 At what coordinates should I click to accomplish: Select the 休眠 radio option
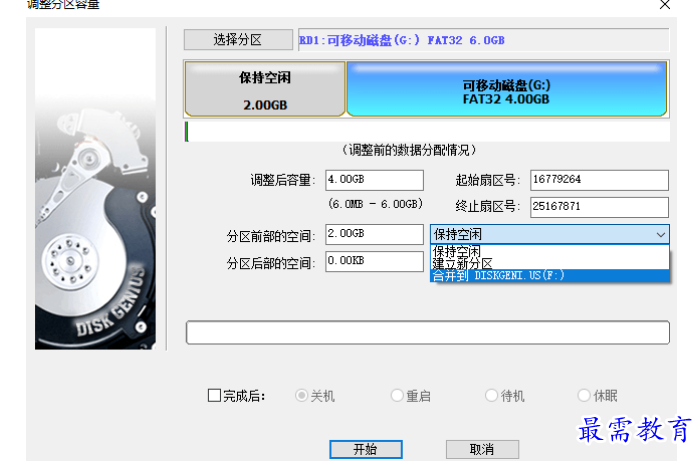click(584, 395)
